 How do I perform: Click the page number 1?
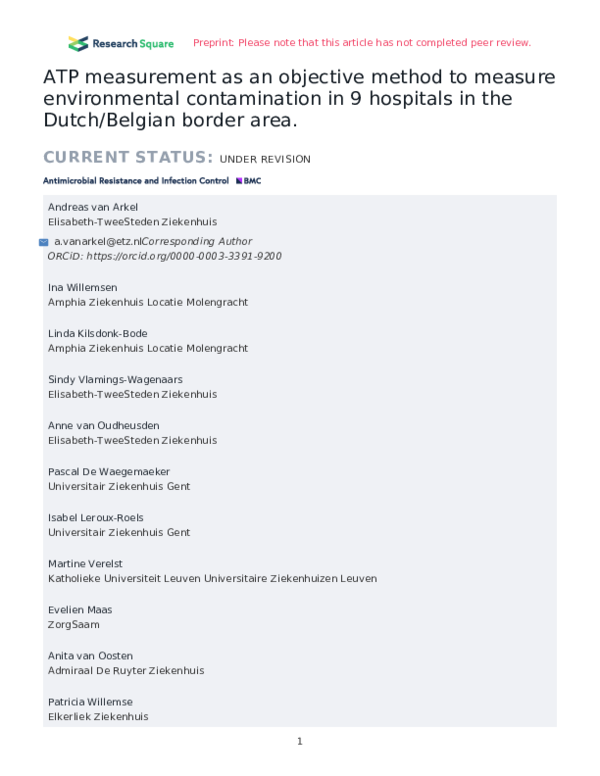click(x=300, y=741)
